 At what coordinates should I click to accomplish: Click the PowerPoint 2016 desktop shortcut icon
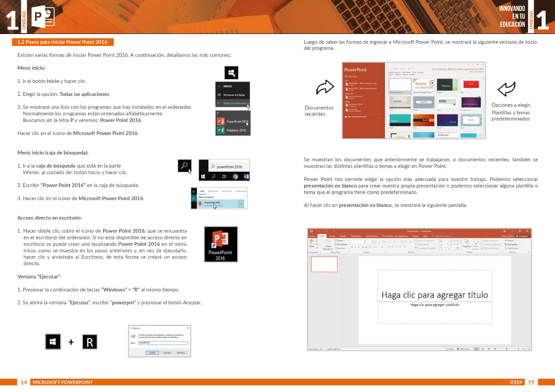pyautogui.click(x=221, y=244)
